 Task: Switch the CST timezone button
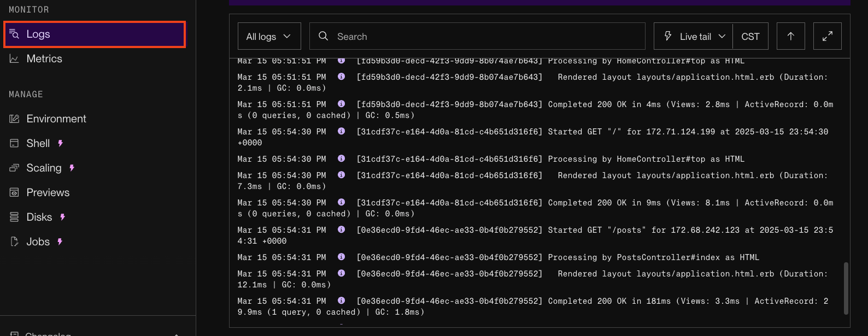[750, 37]
